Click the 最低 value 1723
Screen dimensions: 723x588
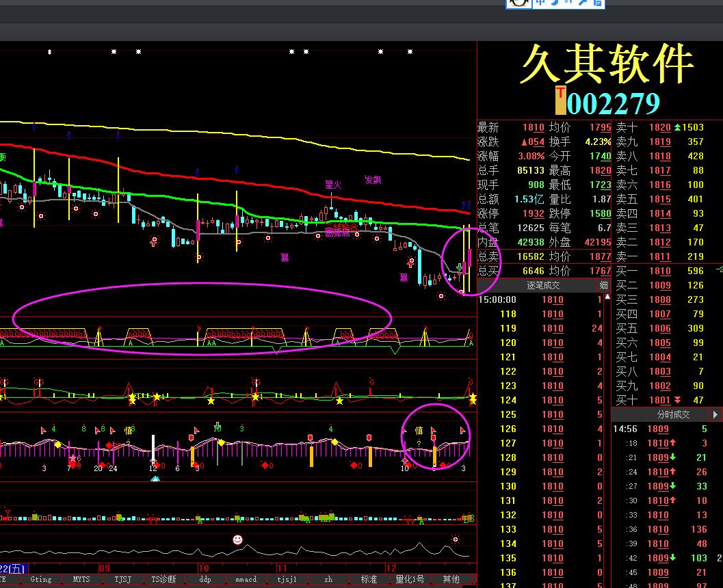pyautogui.click(x=601, y=185)
